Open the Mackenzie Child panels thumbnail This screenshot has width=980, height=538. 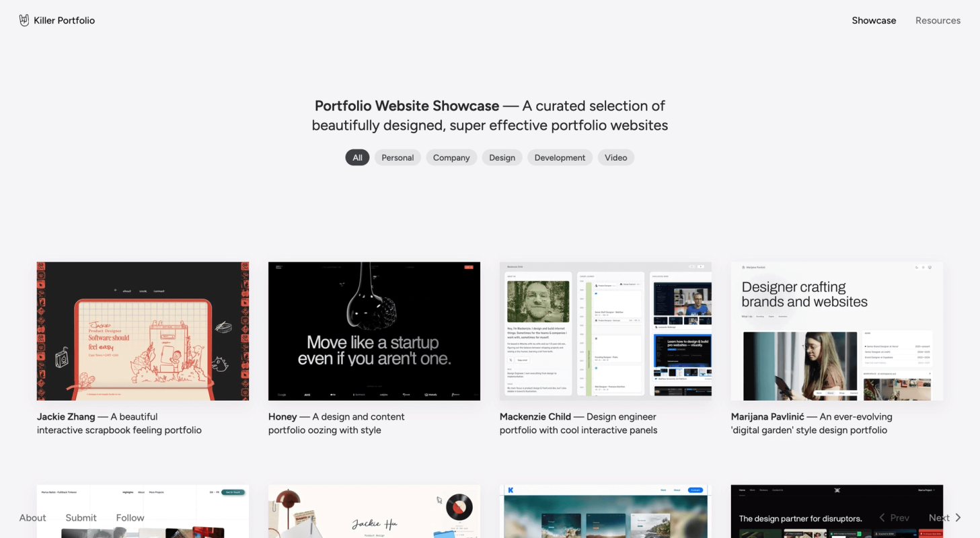point(605,331)
